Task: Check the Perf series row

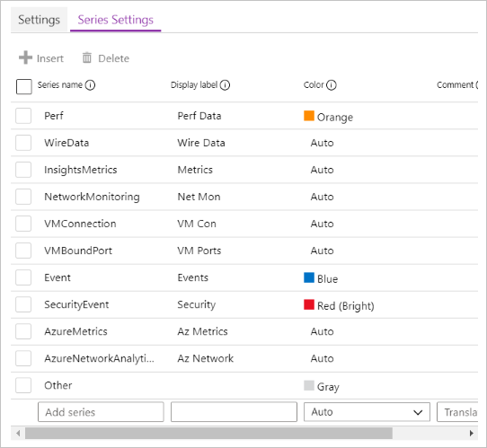Action: pos(23,116)
